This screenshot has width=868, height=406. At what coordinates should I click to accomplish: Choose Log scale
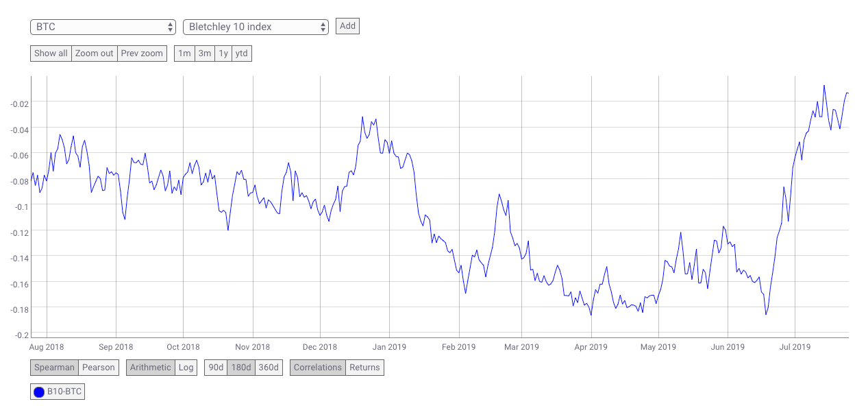[x=186, y=368]
